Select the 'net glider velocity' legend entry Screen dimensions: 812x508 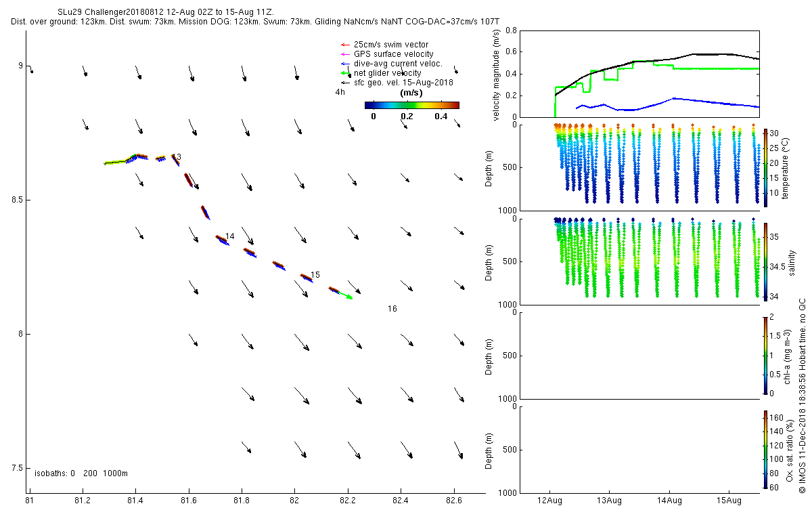(382, 73)
